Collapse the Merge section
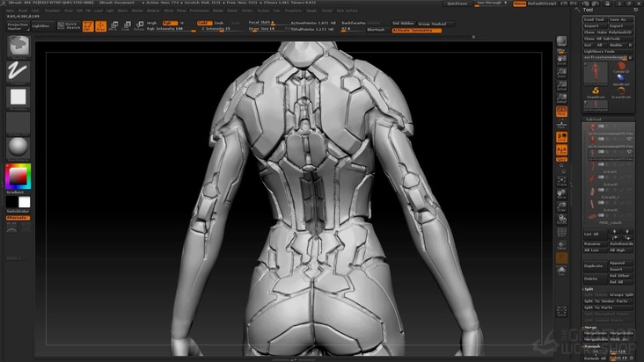 click(x=589, y=327)
